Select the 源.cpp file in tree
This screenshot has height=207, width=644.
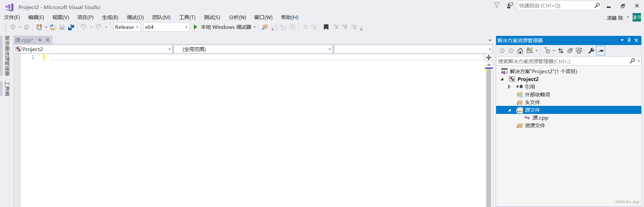540,118
